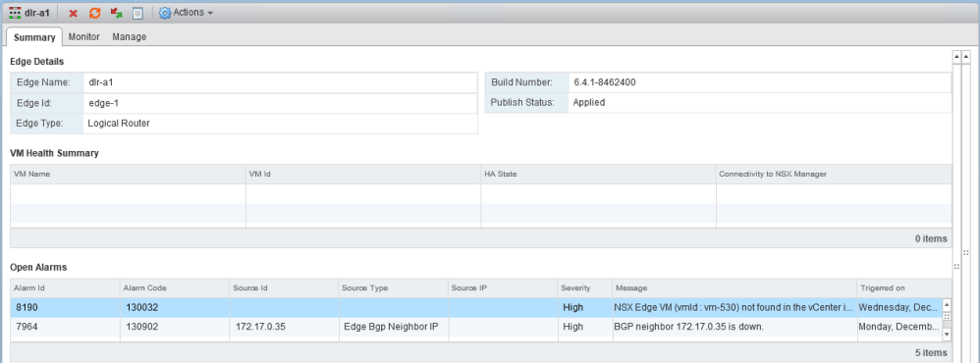Viewport: 980px width, 363px height.
Task: Click the outermost page scroll up arrow
Action: coord(967,57)
